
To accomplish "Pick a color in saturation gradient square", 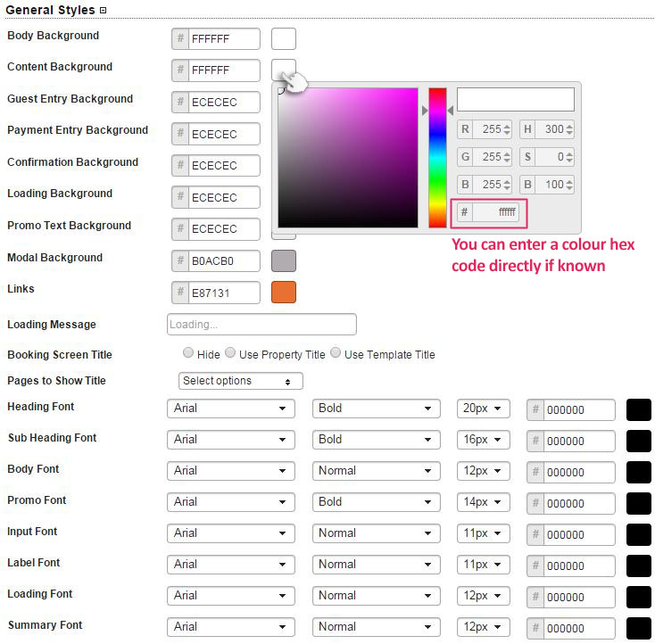I will tap(348, 158).
